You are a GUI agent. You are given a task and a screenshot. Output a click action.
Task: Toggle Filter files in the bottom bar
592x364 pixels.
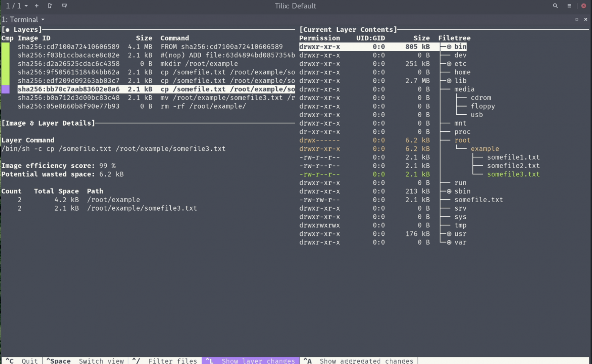coord(165,361)
